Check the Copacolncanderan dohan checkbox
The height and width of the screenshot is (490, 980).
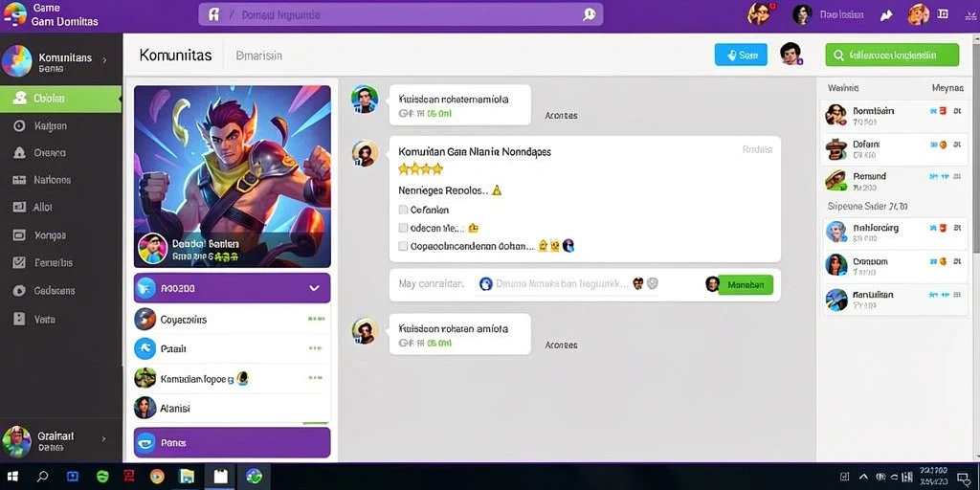pos(403,246)
